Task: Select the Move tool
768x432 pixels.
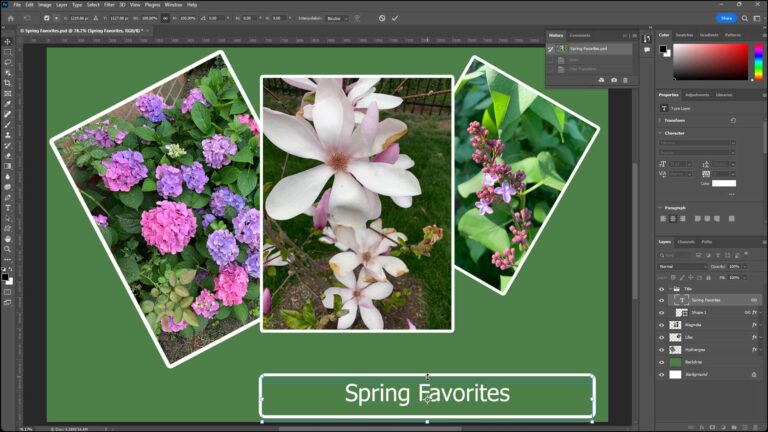Action: pyautogui.click(x=7, y=42)
